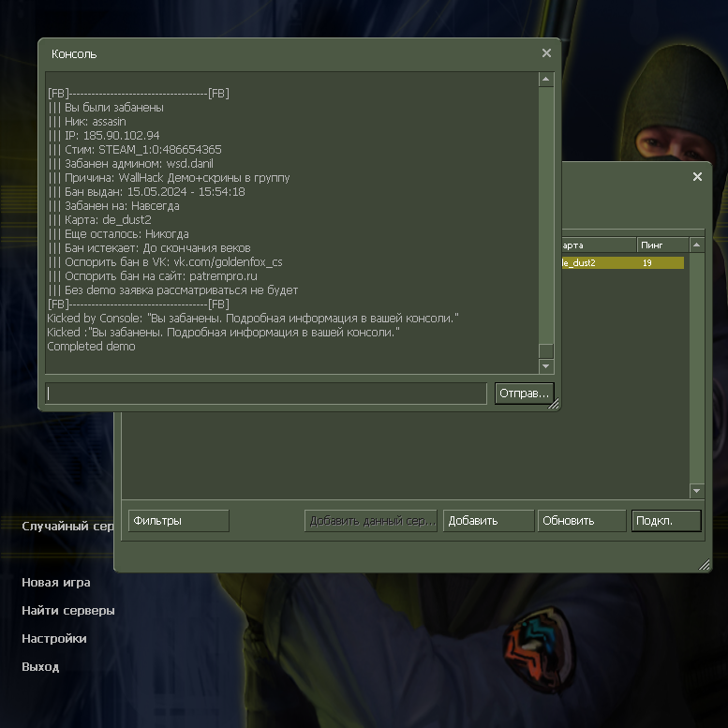728x728 pixels.
Task: Click the 'Kicked by Console' line
Action: click(253, 318)
